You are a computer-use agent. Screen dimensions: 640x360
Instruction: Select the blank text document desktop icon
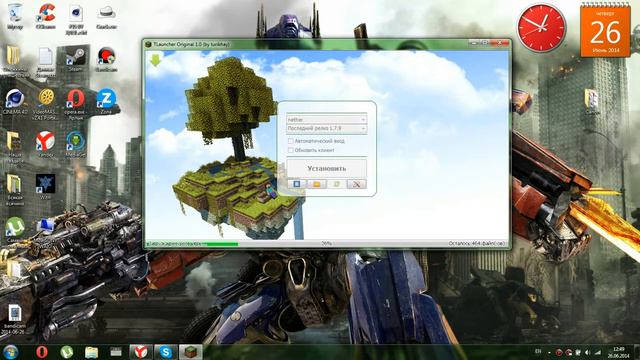tap(46, 62)
